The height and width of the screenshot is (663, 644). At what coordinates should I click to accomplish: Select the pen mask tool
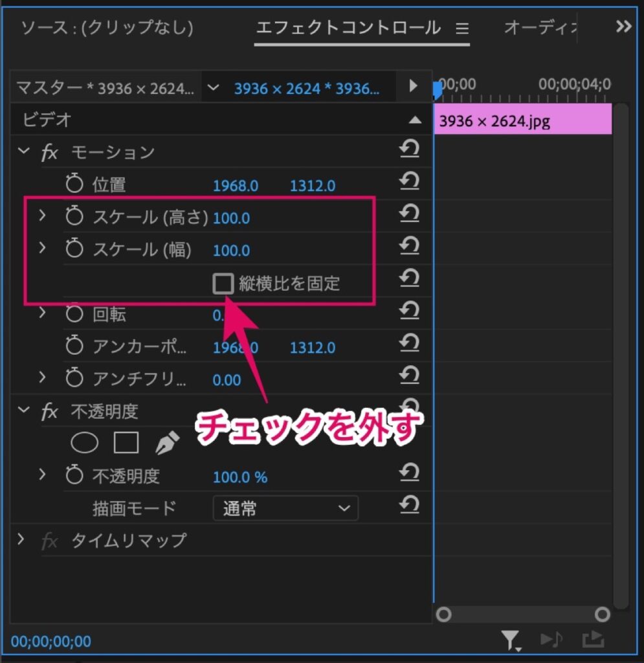[168, 443]
